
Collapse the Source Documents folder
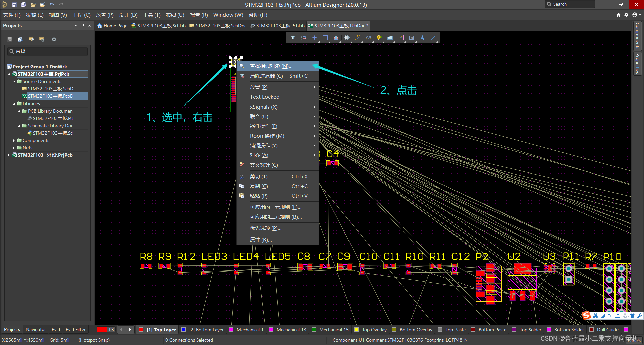14,82
